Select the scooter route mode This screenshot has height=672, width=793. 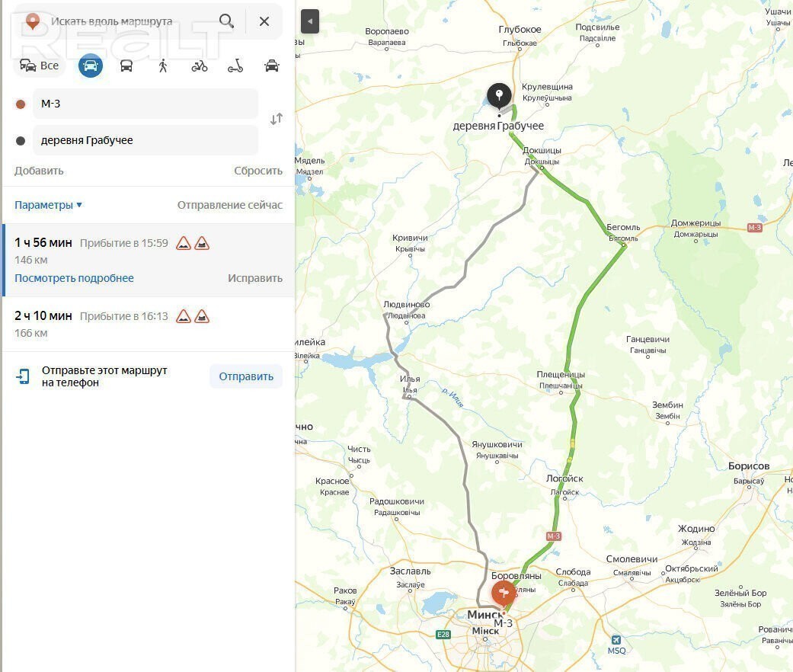[x=235, y=66]
